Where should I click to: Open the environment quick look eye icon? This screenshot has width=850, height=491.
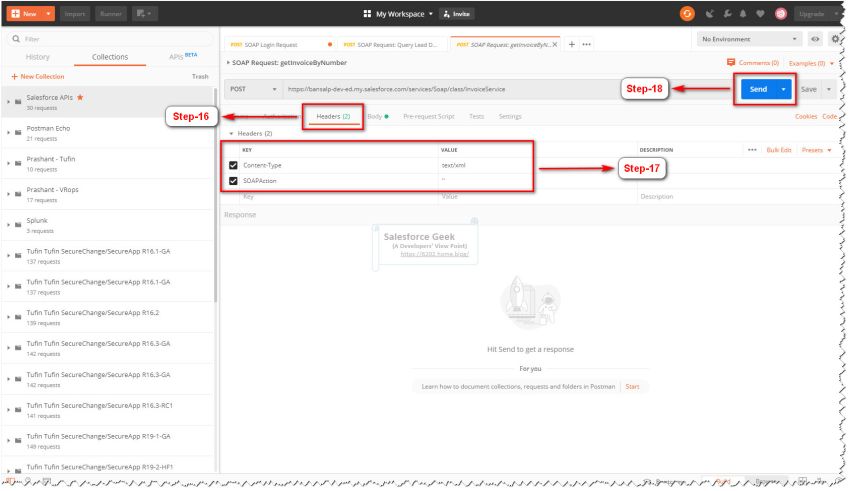click(815, 39)
